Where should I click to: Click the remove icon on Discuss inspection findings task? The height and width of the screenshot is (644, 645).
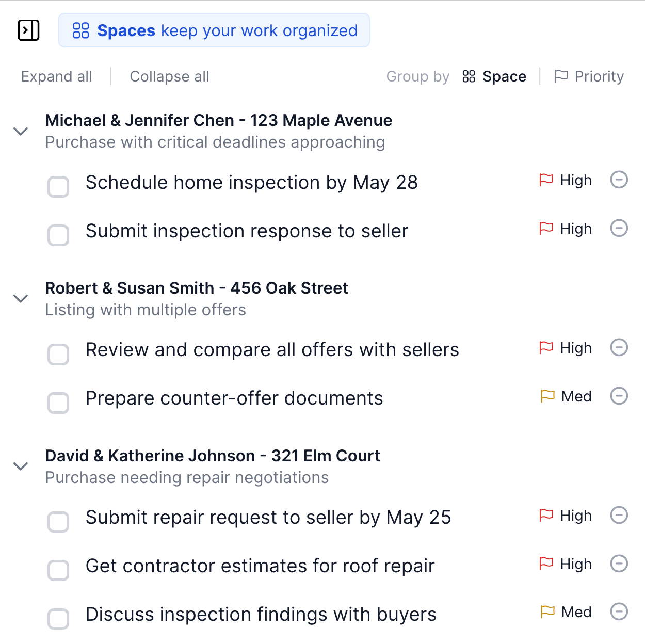coord(619,611)
